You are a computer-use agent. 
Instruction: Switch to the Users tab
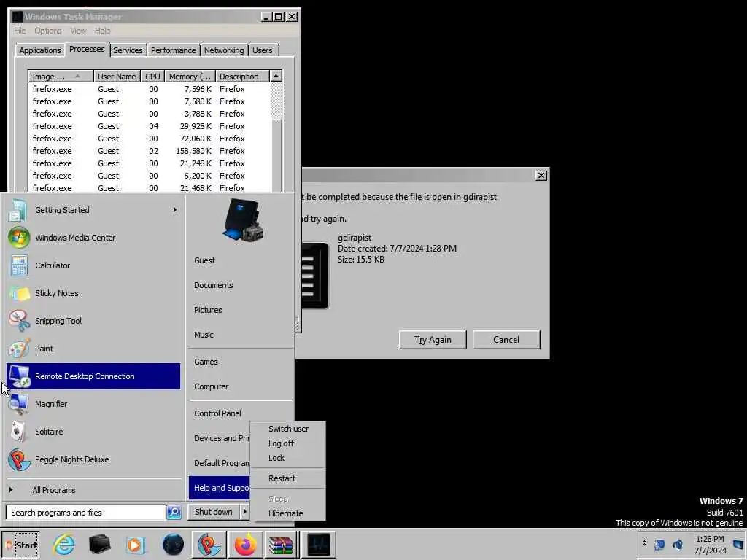click(263, 50)
